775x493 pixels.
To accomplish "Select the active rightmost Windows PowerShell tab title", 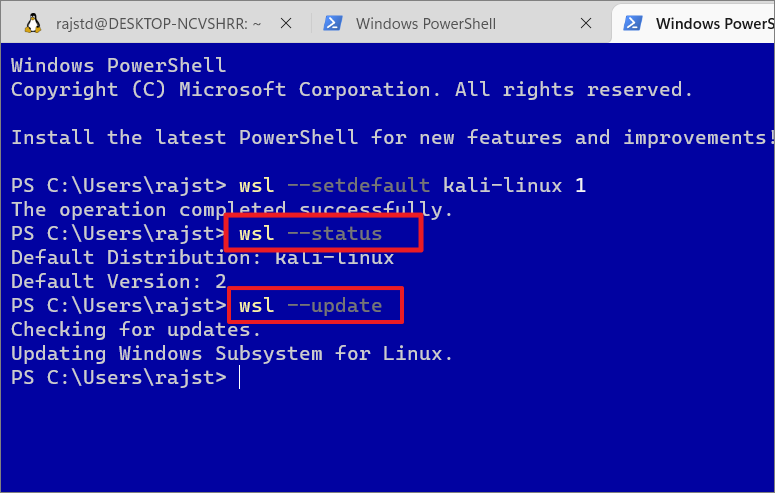I will [x=715, y=23].
